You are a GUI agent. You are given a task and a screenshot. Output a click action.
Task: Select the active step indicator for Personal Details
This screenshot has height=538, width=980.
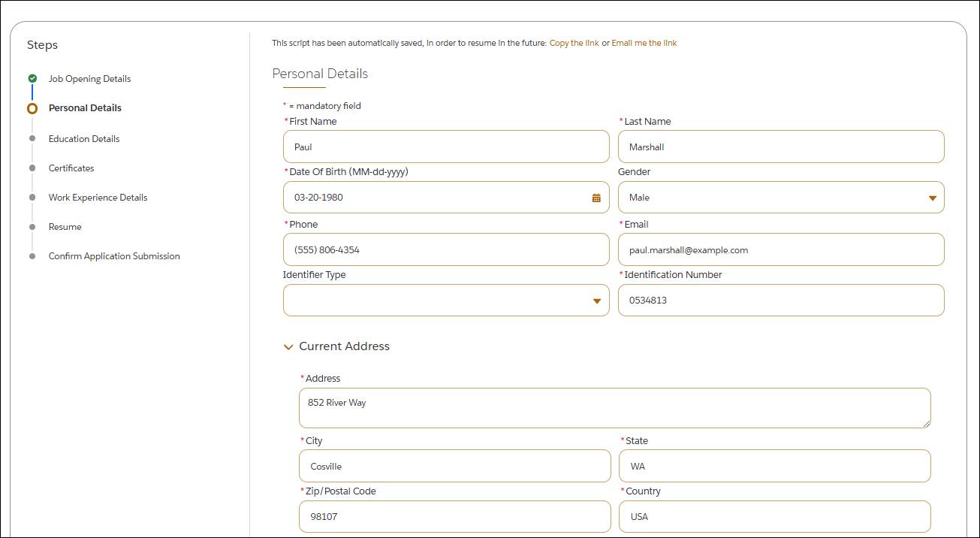(32, 107)
